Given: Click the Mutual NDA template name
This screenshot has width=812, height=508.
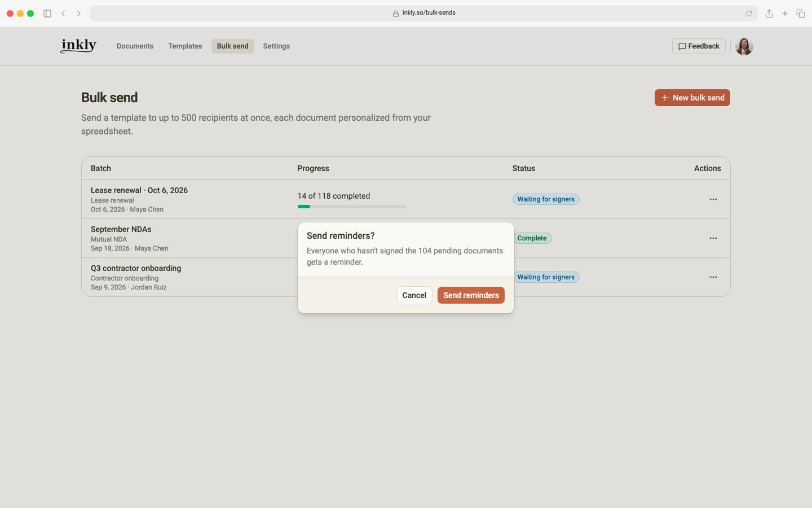Looking at the screenshot, I should tap(109, 239).
